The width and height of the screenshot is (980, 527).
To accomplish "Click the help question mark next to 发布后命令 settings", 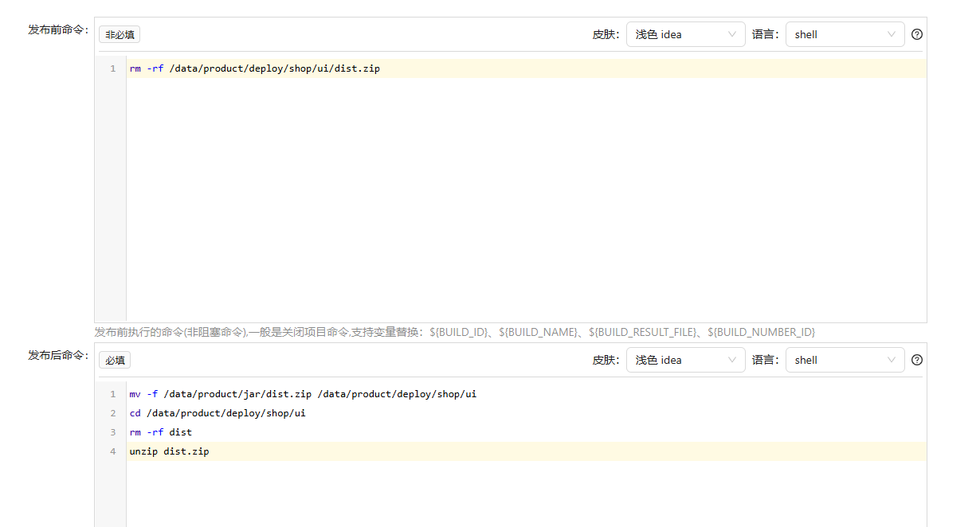I will click(916, 360).
